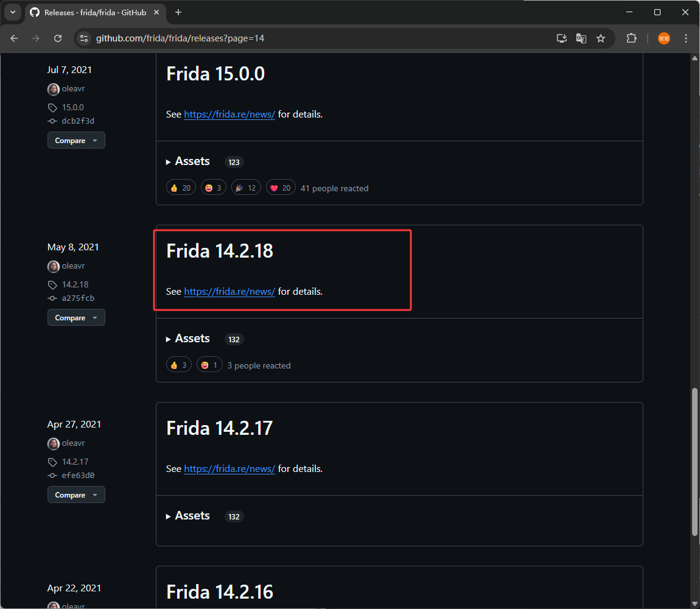The height and width of the screenshot is (609, 700).
Task: Expand Assets for Frida 14.2.18
Action: (188, 339)
